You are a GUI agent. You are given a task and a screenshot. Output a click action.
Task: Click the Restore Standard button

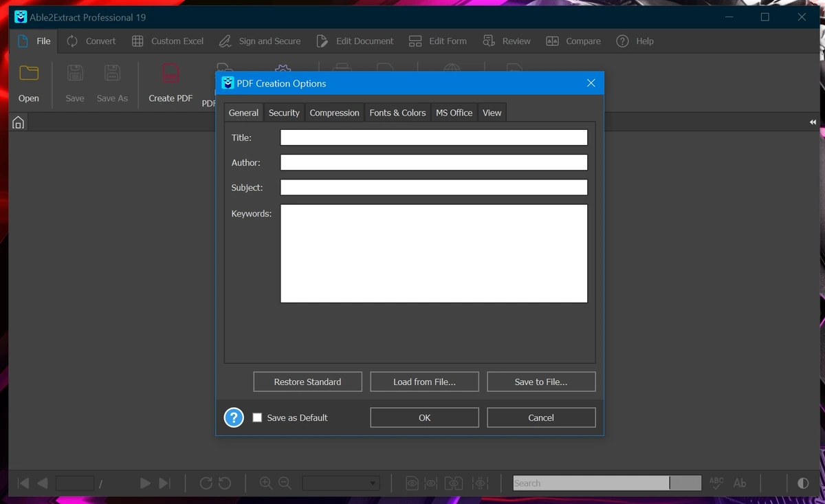(x=307, y=382)
